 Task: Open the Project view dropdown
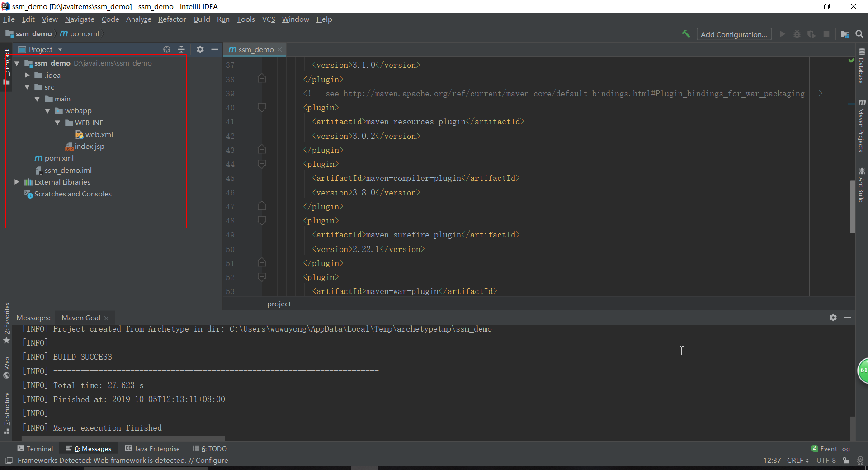tap(60, 50)
